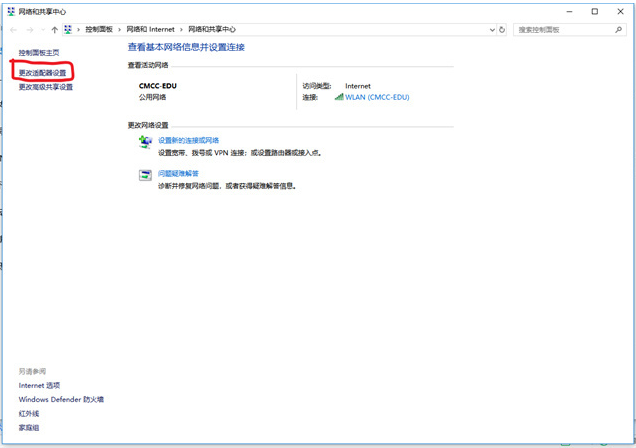Expand the chevron after 控制面板 breadcrumb

click(119, 30)
